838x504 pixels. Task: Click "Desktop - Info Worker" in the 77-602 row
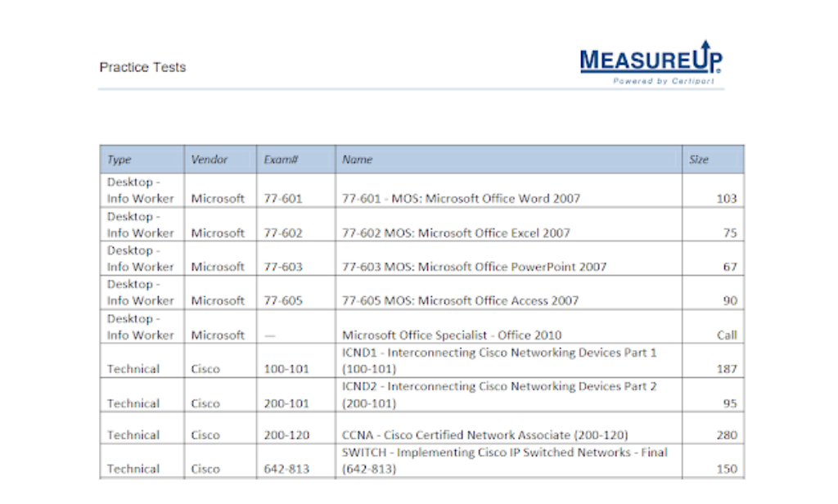(141, 225)
